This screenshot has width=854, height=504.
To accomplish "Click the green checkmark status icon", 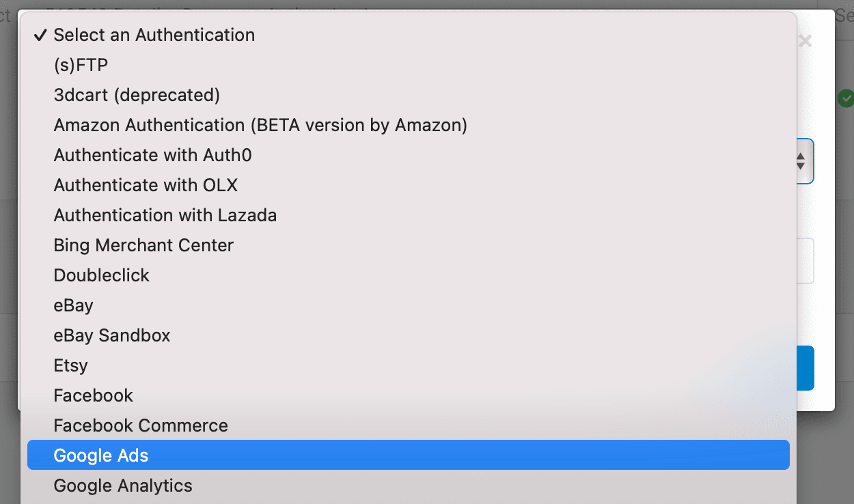I will (x=846, y=98).
